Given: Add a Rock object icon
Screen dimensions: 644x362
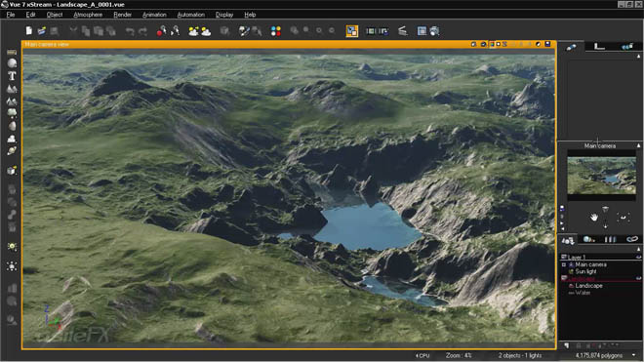Looking at the screenshot, I should [12, 126].
